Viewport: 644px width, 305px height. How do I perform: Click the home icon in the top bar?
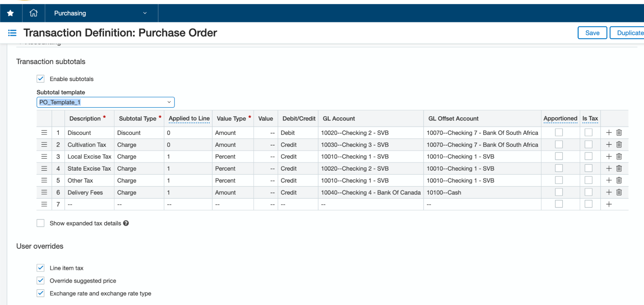point(34,13)
